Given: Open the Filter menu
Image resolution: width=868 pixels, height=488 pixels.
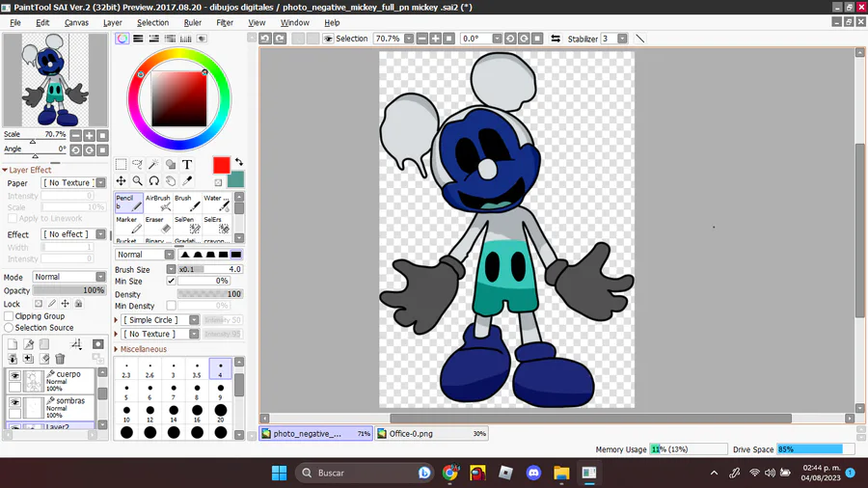Looking at the screenshot, I should (x=224, y=23).
